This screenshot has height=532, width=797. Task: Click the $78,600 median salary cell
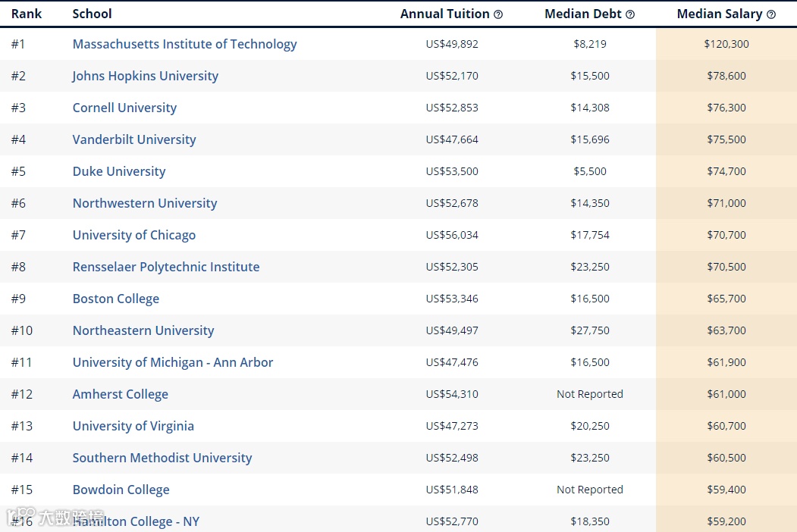[x=726, y=77]
